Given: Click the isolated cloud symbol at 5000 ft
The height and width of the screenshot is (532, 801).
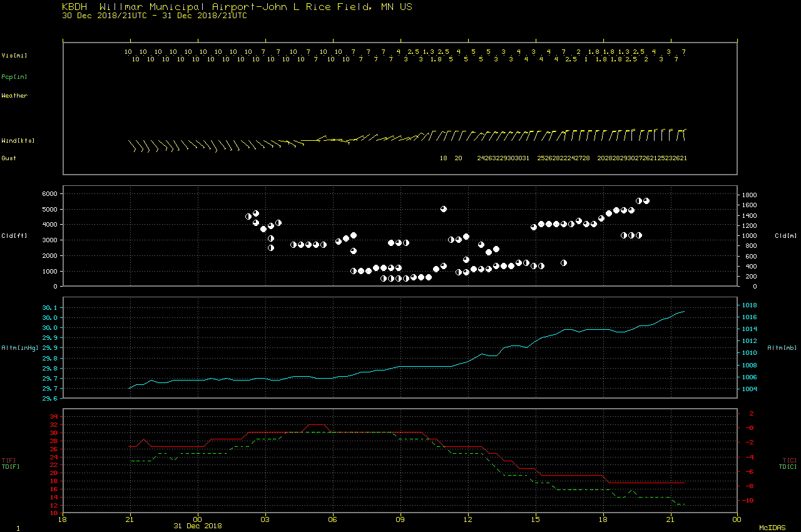Looking at the screenshot, I should pyautogui.click(x=443, y=209).
